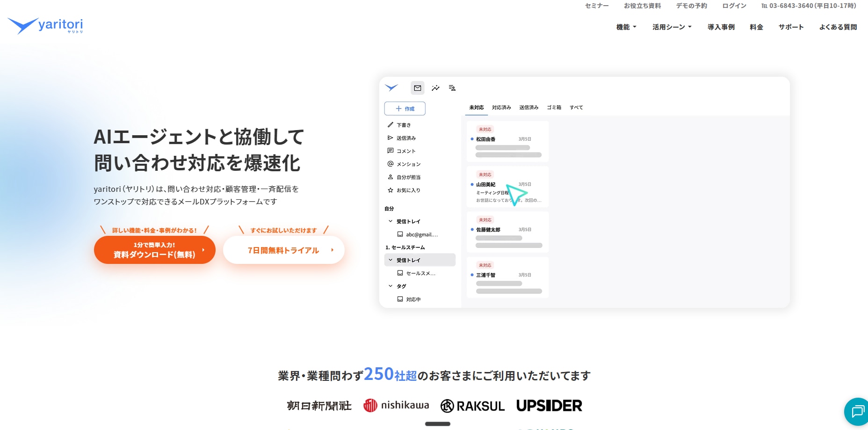This screenshot has width=868, height=430.
Task: Click the @ icon beside メンション
Action: 391,164
